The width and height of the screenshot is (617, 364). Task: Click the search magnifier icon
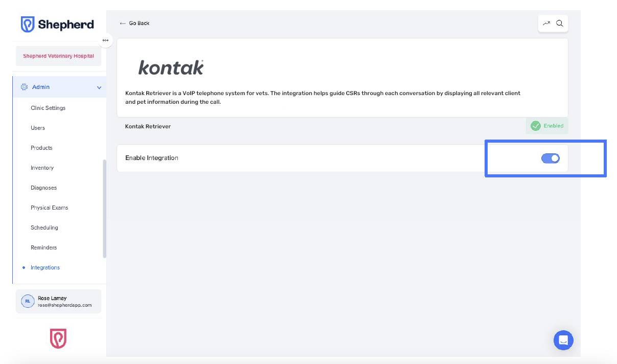pos(560,24)
